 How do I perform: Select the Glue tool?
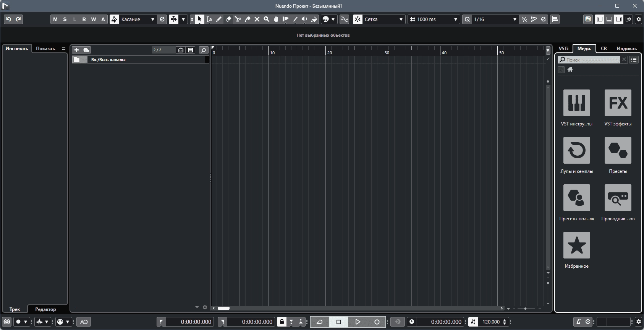[247, 19]
